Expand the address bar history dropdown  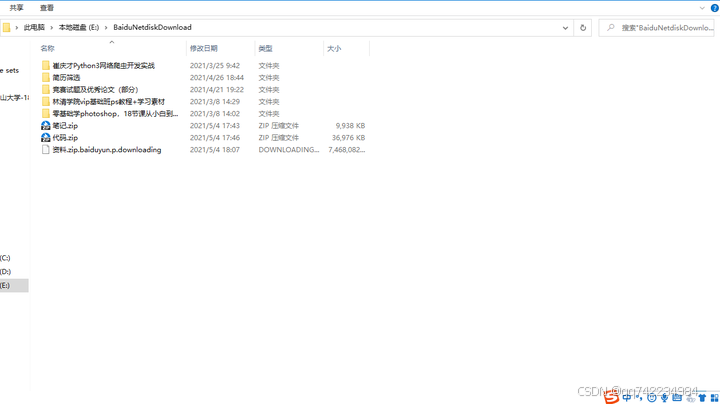click(x=565, y=28)
